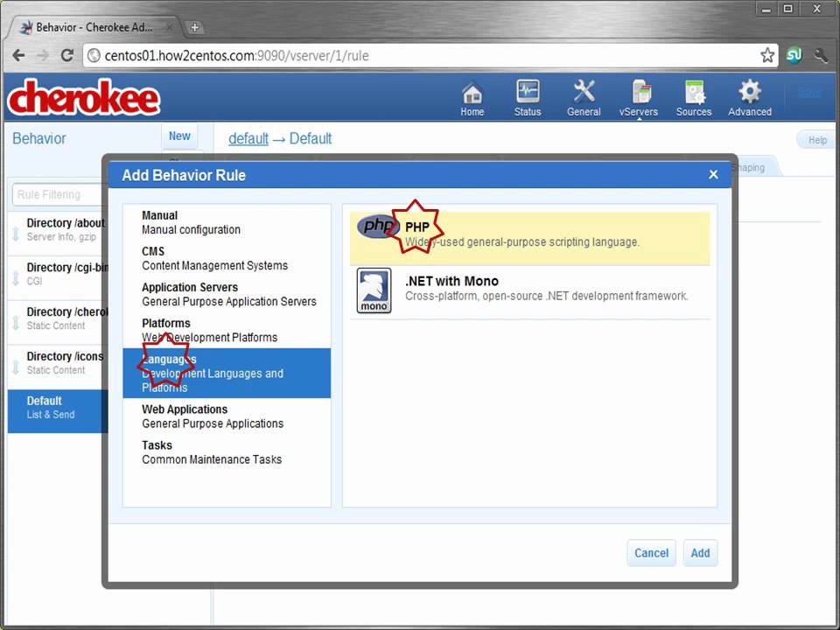The image size is (840, 630).
Task: Click the Cancel button
Action: tap(651, 553)
